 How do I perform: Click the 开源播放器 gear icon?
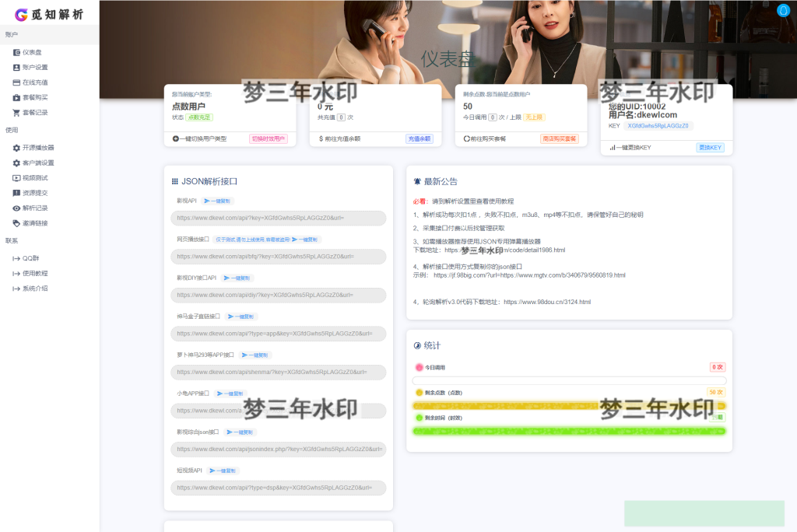(x=16, y=148)
